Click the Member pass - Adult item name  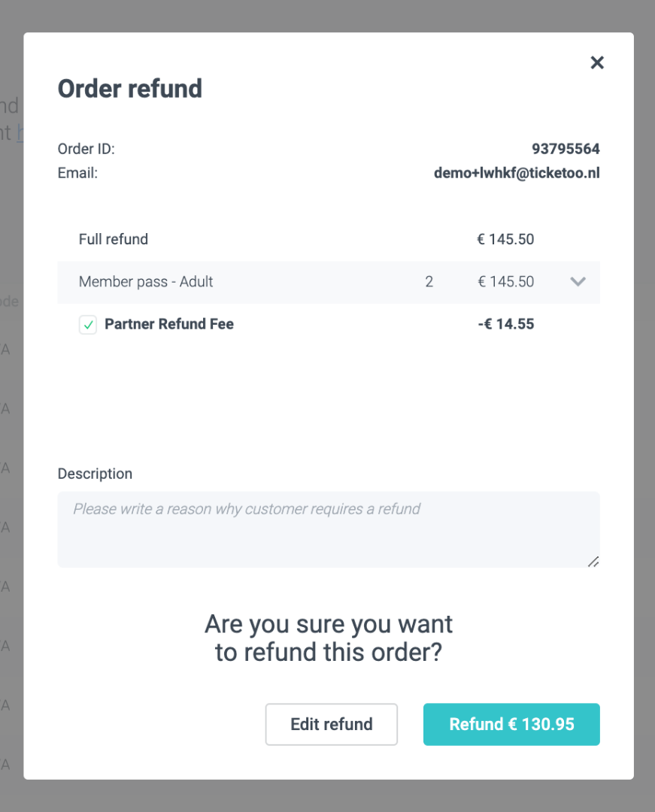146,282
